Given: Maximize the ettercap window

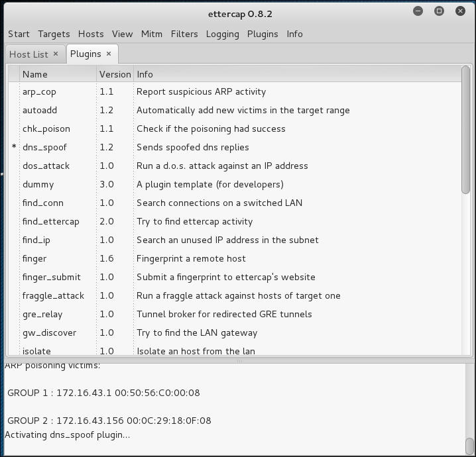Looking at the screenshot, I should (x=439, y=11).
